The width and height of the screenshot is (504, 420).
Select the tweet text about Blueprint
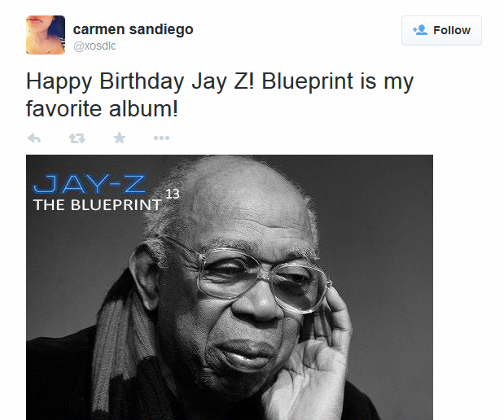[220, 94]
